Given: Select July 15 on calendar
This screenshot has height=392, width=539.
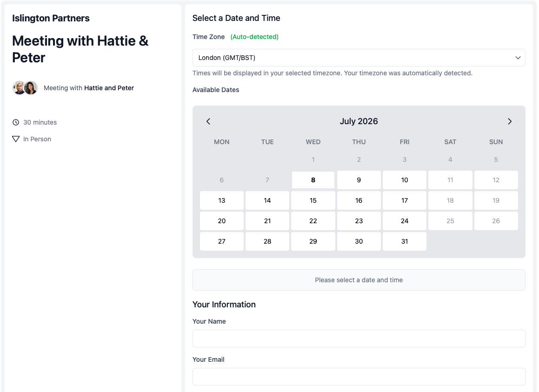Looking at the screenshot, I should [313, 200].
